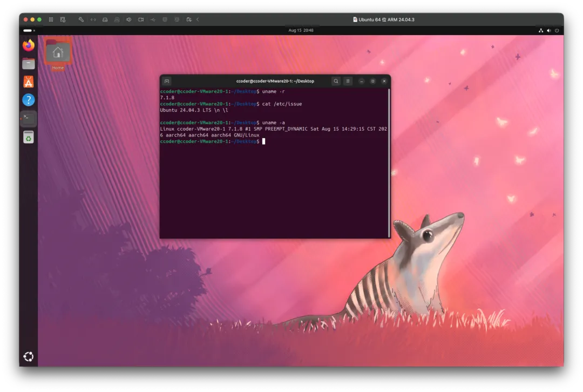Open the VMware snapshots icon
Screen dimensions: 583x392
coord(63,19)
